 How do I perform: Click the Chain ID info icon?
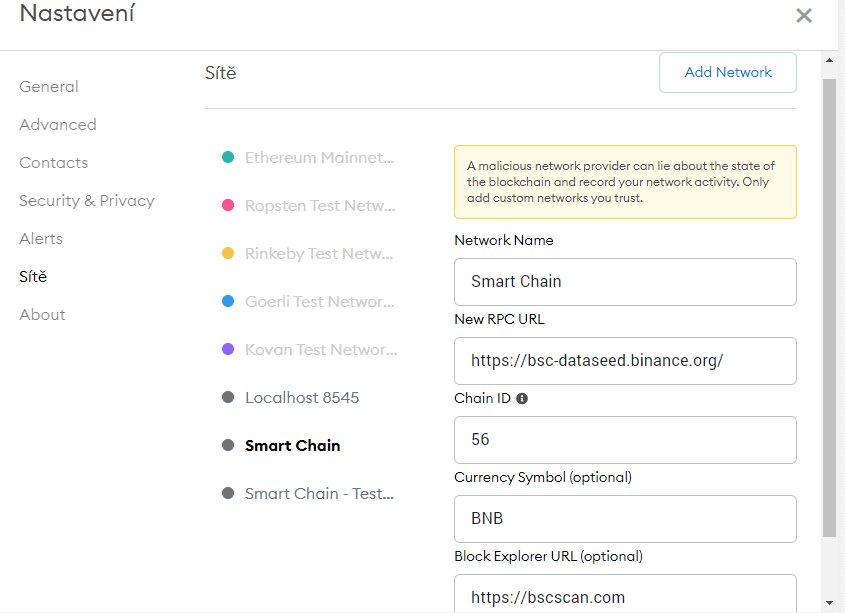coord(522,398)
